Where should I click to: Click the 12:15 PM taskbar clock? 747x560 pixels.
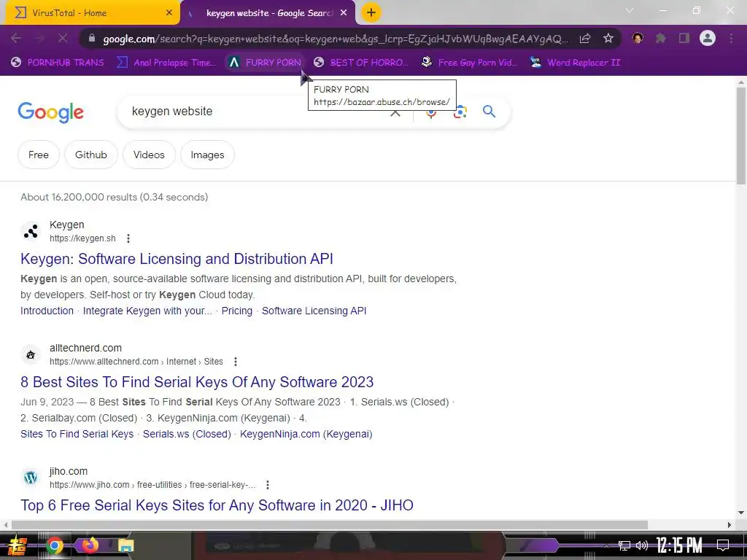click(679, 545)
